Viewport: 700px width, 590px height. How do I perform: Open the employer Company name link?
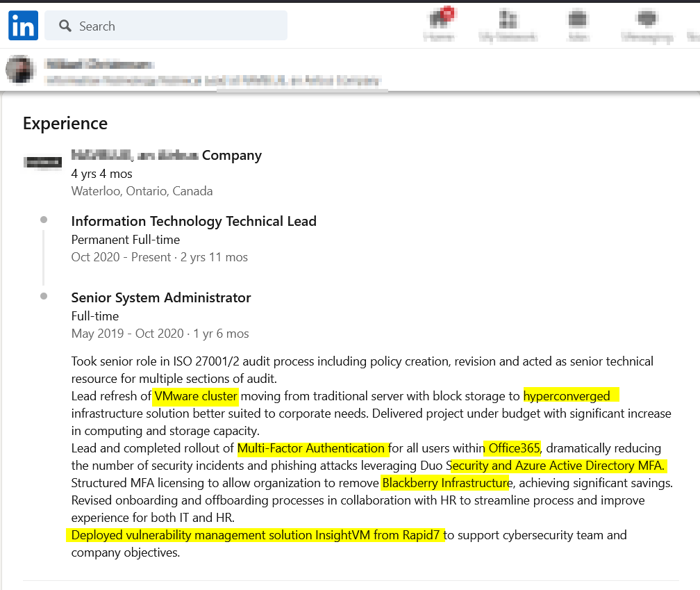pos(167,155)
